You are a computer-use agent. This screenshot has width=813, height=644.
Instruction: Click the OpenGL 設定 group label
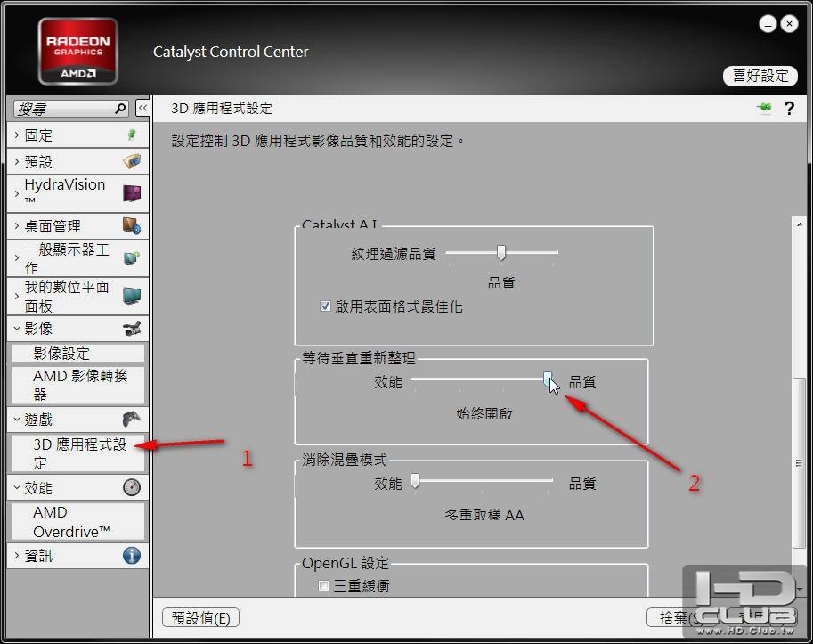[346, 563]
